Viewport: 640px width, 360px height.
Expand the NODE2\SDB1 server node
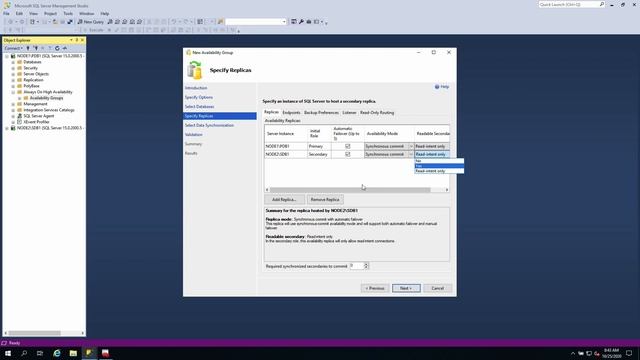(x=7, y=128)
